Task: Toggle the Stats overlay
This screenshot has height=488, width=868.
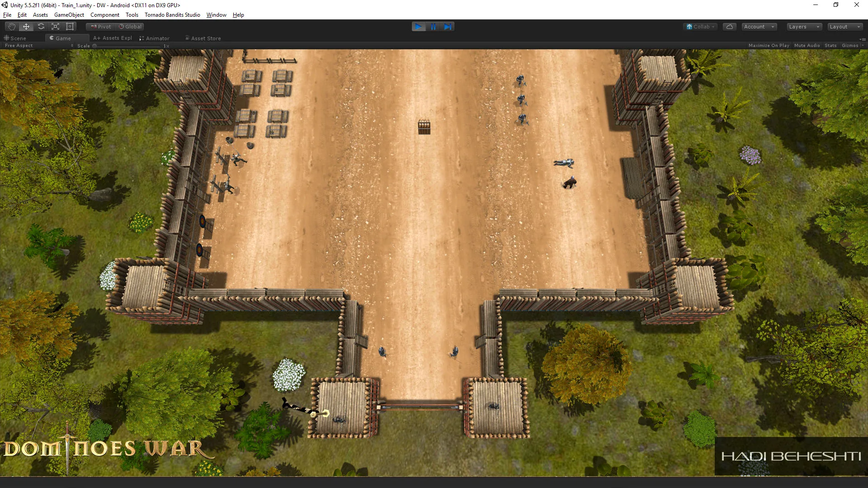Action: coord(830,46)
